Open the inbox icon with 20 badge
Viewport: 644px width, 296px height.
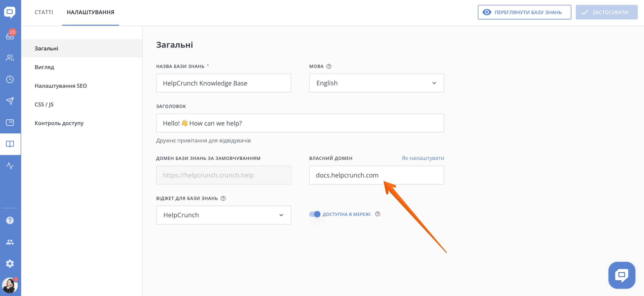(x=10, y=36)
